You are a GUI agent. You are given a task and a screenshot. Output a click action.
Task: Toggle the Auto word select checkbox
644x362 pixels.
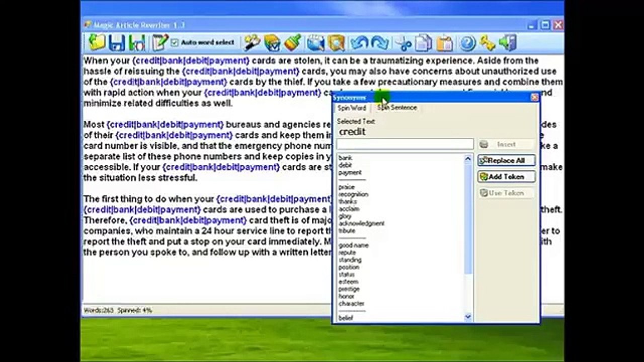[175, 43]
